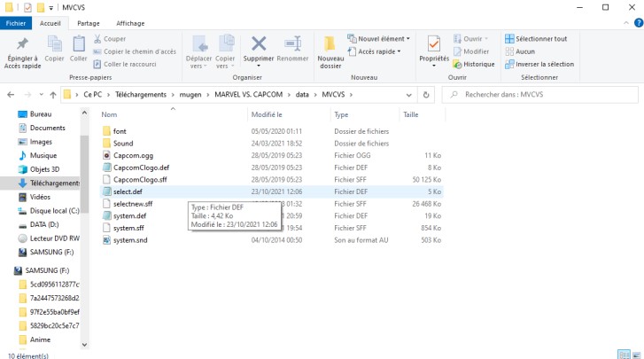Switch to details view in status bar
This screenshot has height=359, width=644.
(624, 355)
